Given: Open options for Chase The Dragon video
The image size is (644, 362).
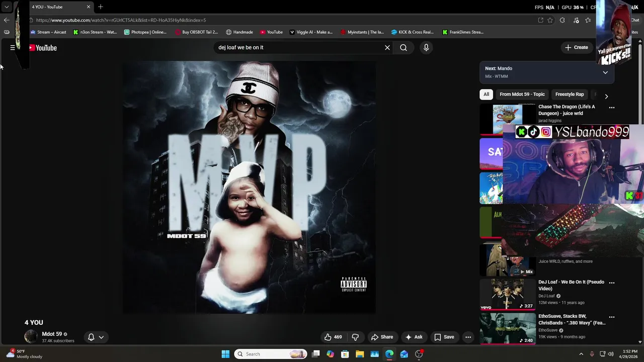Looking at the screenshot, I should (612, 108).
